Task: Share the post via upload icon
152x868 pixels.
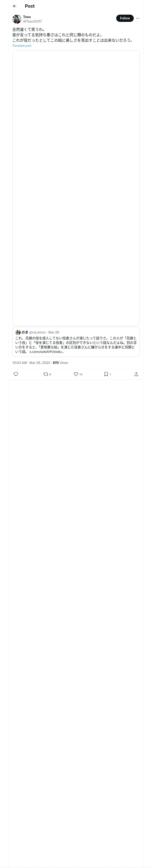Action: [x=136, y=374]
